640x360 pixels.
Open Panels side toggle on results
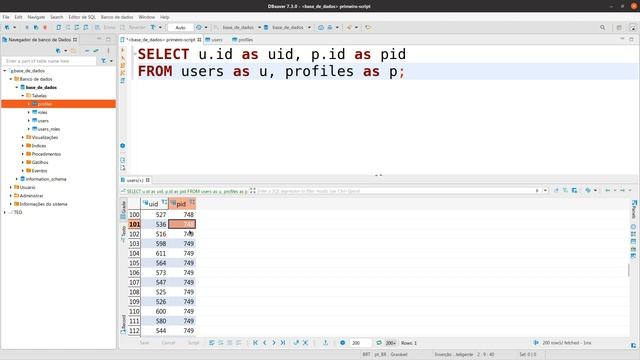click(634, 209)
